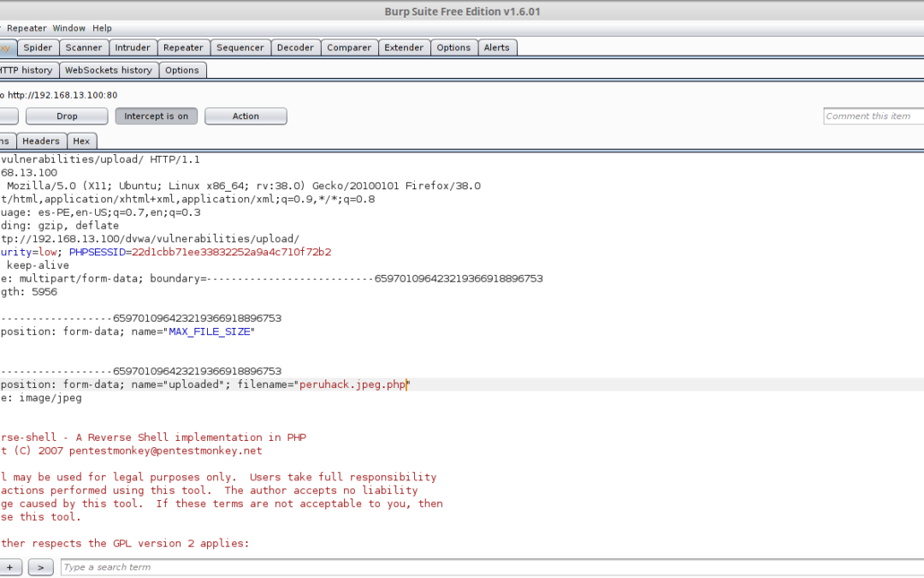Click the MAX_FILE_SIZE parameter name
Viewport: 924px width, 578px height.
(x=210, y=331)
